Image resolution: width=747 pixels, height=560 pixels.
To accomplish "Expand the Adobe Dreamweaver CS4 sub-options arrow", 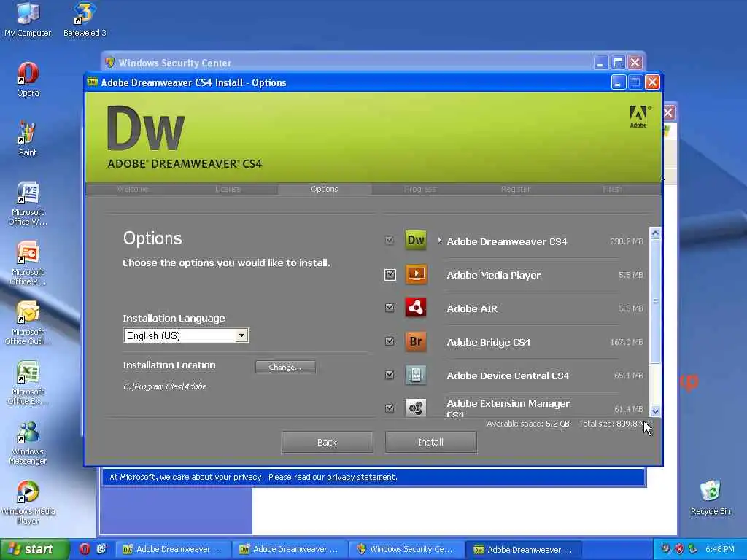I will pyautogui.click(x=439, y=241).
